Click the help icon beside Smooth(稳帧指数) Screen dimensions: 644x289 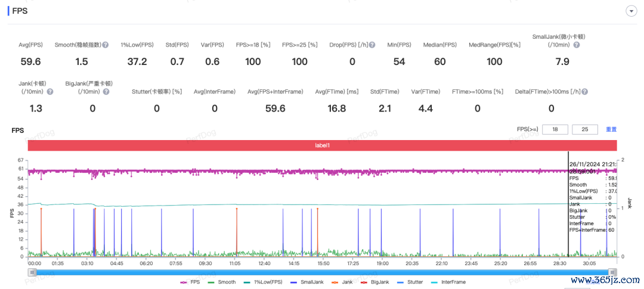[106, 45]
